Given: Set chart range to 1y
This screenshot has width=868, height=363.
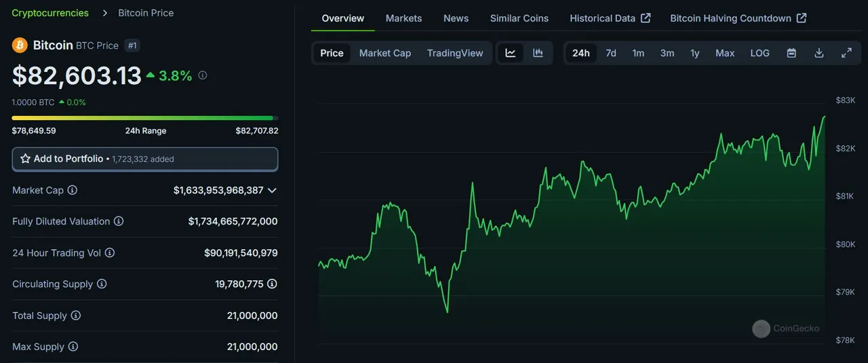Looking at the screenshot, I should [695, 53].
